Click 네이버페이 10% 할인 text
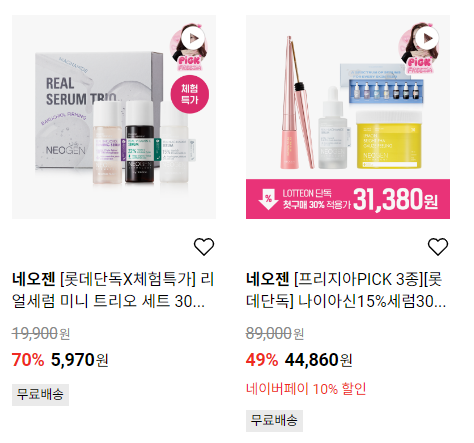 306,389
